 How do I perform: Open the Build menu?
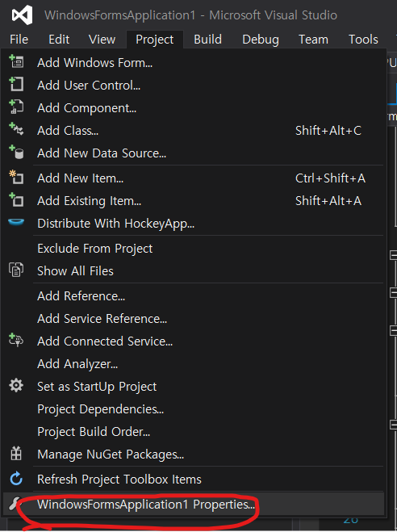click(x=208, y=40)
